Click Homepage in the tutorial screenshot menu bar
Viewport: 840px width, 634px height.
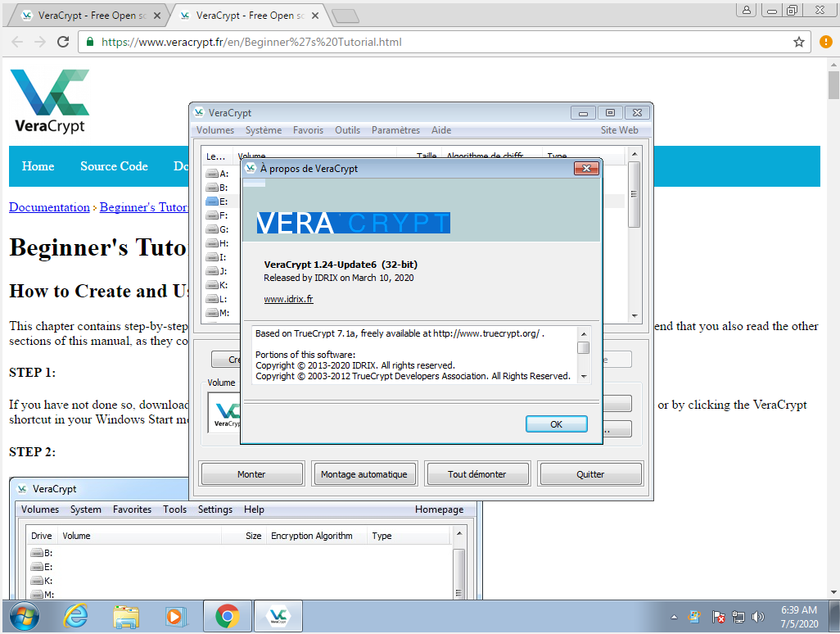click(440, 509)
